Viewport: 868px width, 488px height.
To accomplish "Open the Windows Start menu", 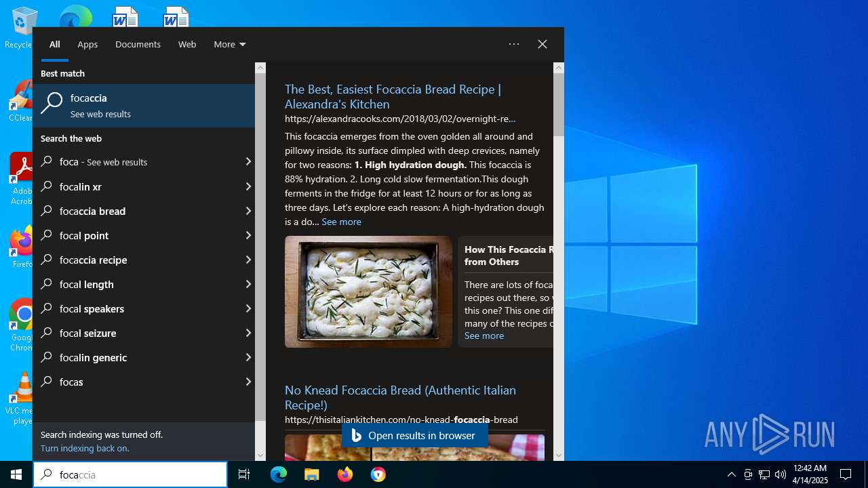I will 16,474.
